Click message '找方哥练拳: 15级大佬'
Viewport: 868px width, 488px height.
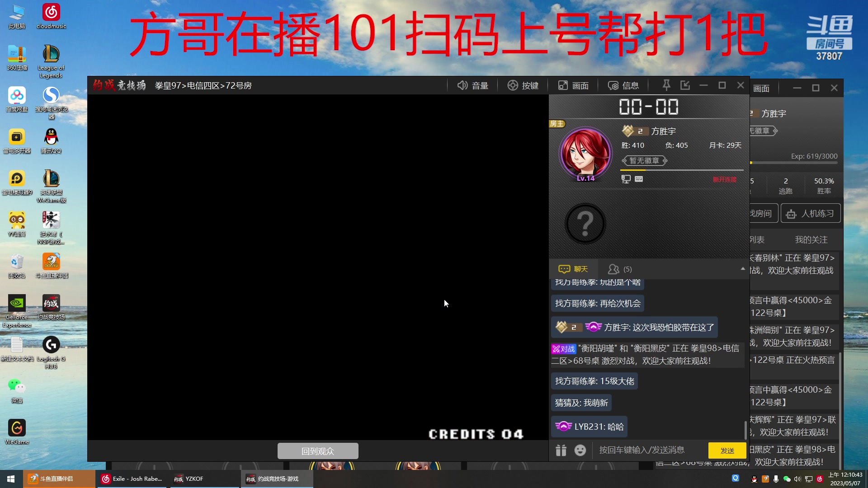pos(594,381)
